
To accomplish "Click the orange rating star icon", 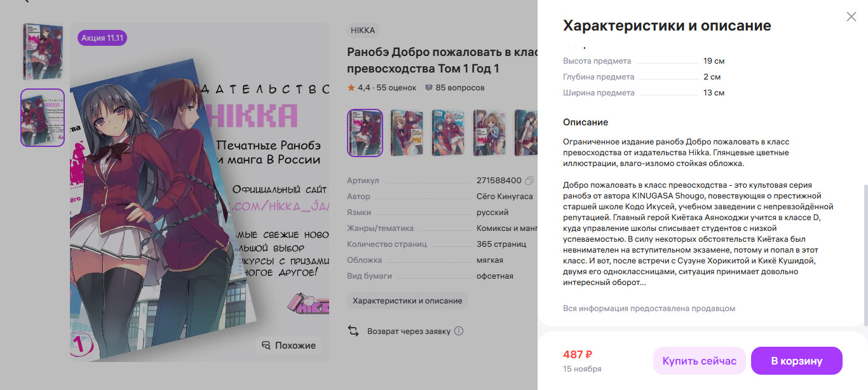I will point(351,87).
